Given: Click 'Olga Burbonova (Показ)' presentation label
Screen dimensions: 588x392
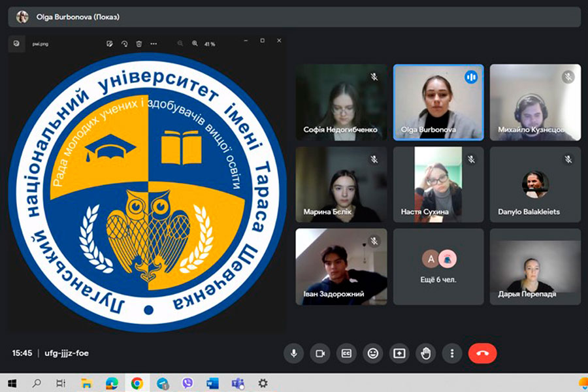Looking at the screenshot, I should (78, 17).
